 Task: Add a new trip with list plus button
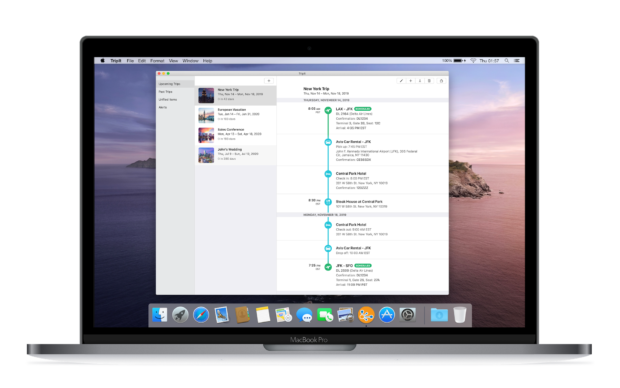(269, 81)
